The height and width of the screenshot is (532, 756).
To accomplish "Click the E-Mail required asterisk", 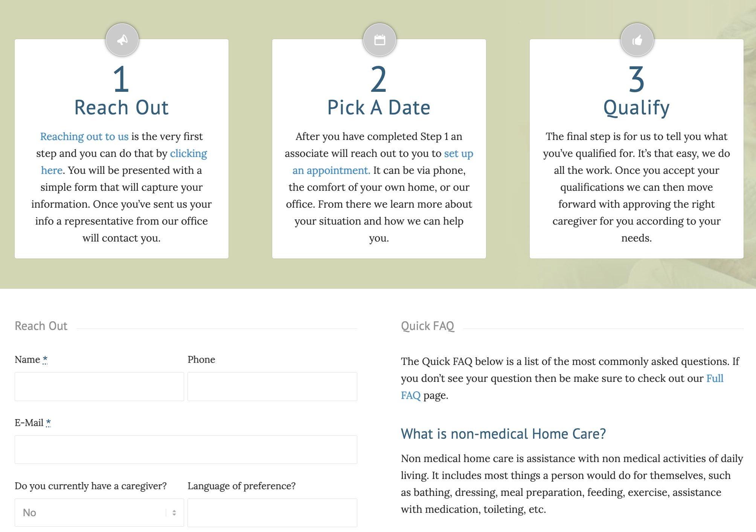I will pos(48,423).
